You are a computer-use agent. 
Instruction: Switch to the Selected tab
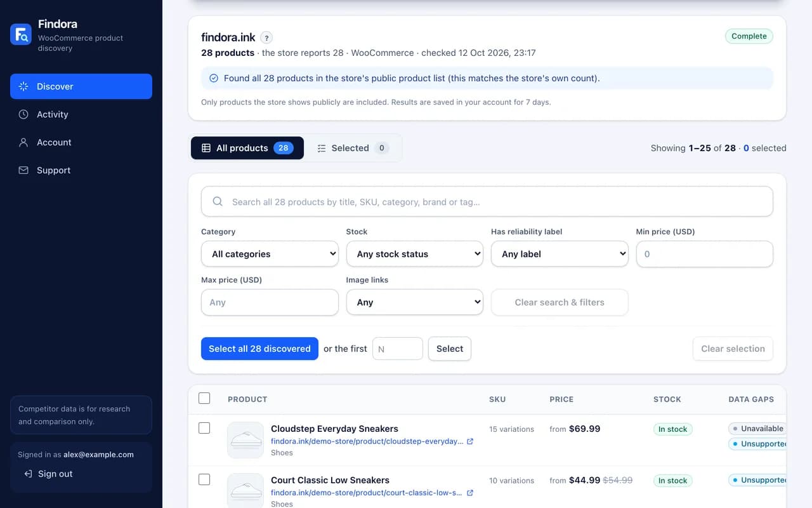[353, 148]
